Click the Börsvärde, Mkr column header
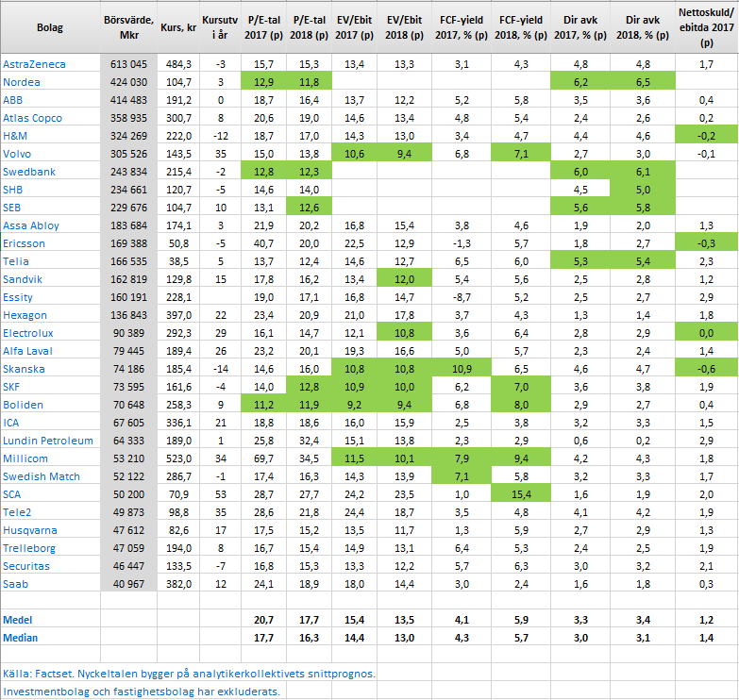Viewport: 739px width, 700px height. coord(128,27)
